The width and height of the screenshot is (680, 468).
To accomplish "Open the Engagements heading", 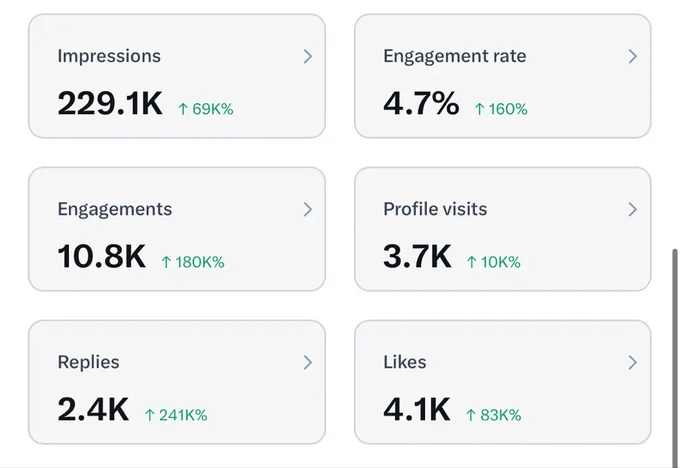I will (114, 209).
